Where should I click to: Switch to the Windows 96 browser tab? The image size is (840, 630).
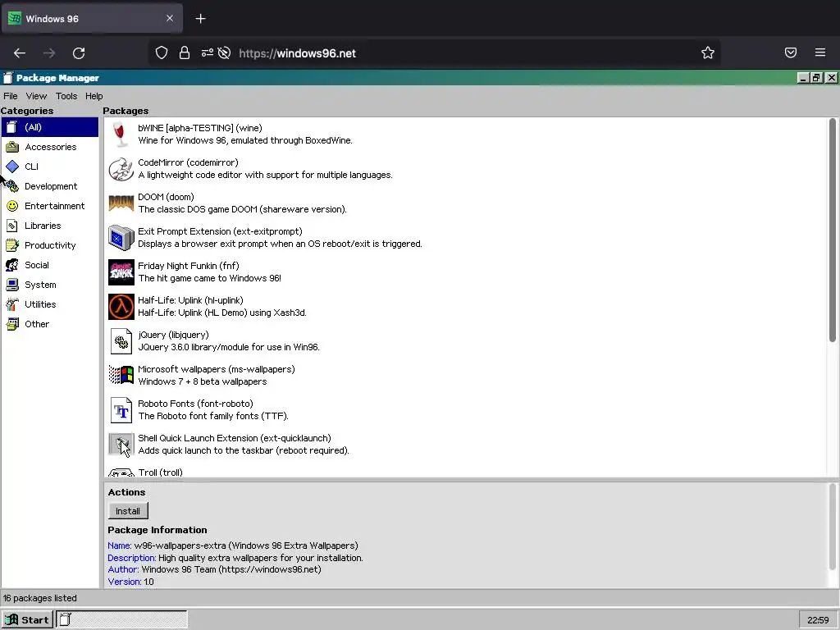[x=92, y=19]
